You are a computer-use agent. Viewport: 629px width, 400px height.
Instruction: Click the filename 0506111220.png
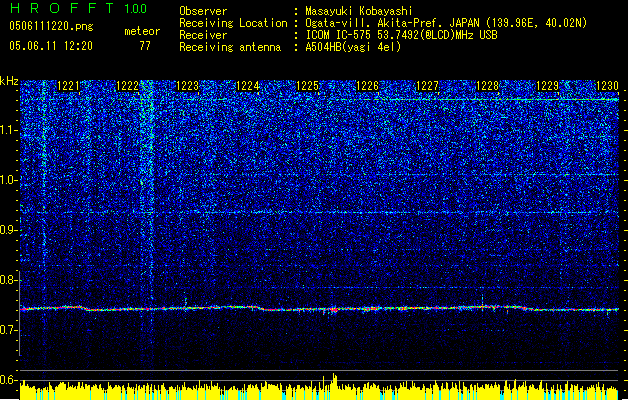pyautogui.click(x=51, y=26)
